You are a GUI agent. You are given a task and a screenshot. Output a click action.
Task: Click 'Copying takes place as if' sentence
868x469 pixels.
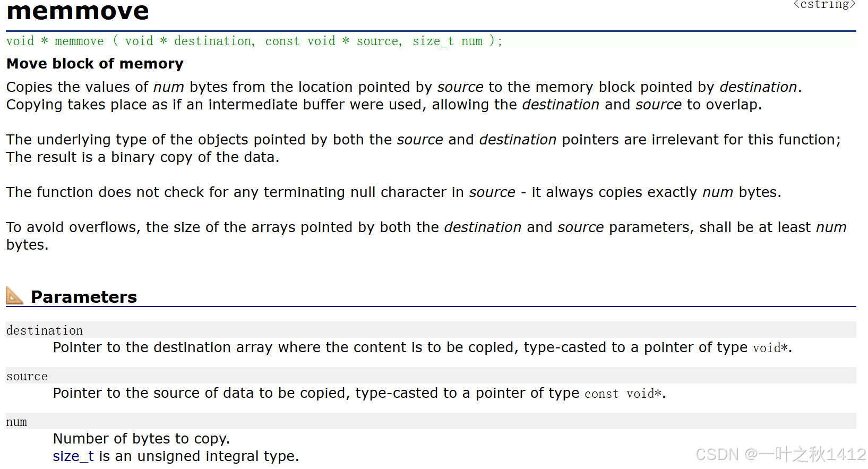point(384,105)
